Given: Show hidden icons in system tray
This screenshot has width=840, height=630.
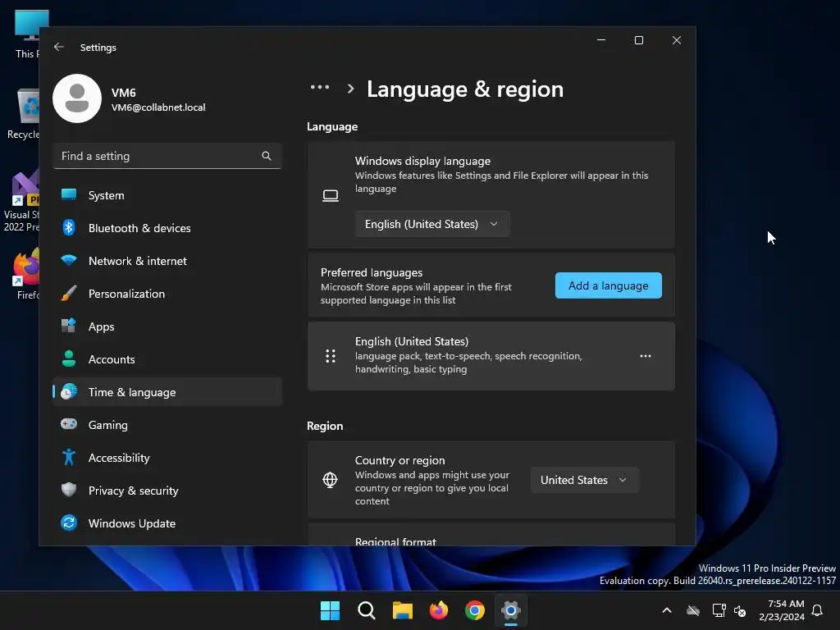Looking at the screenshot, I should (667, 610).
